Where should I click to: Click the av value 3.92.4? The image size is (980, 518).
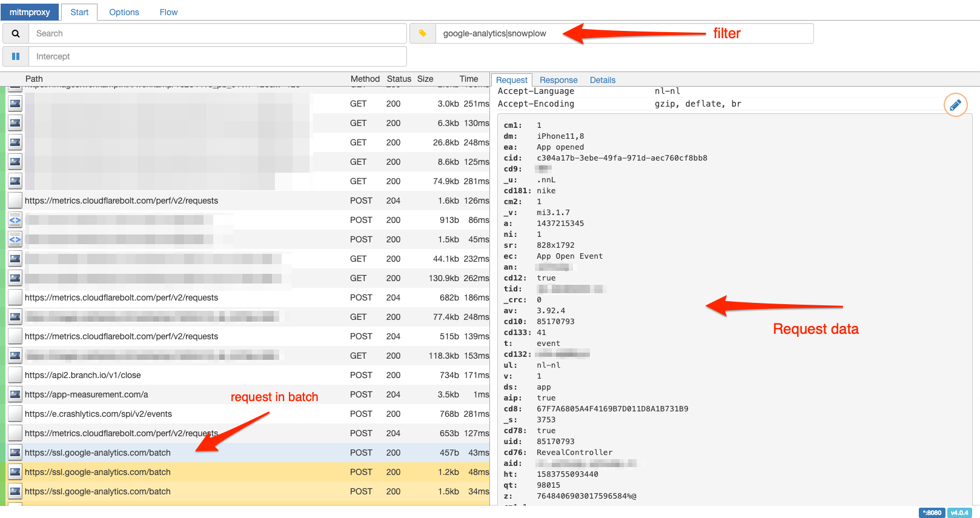click(x=551, y=311)
